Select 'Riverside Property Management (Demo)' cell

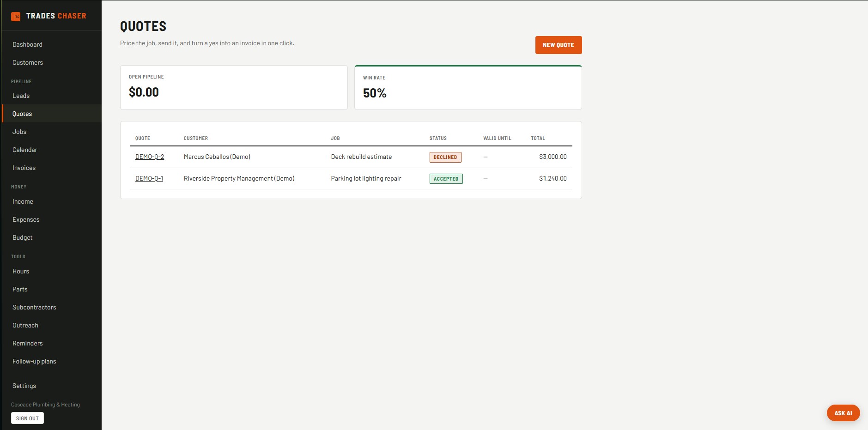(x=239, y=178)
